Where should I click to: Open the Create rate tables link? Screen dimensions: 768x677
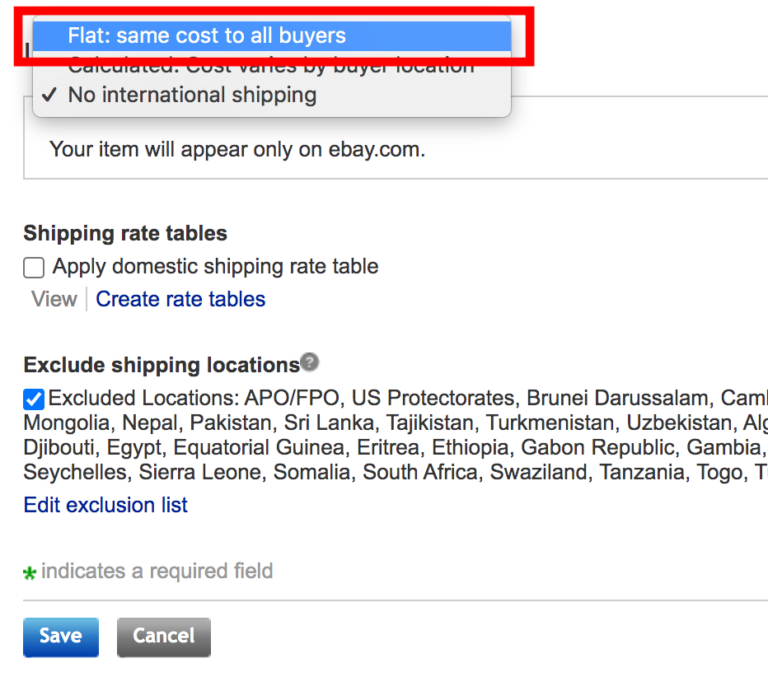tap(181, 299)
